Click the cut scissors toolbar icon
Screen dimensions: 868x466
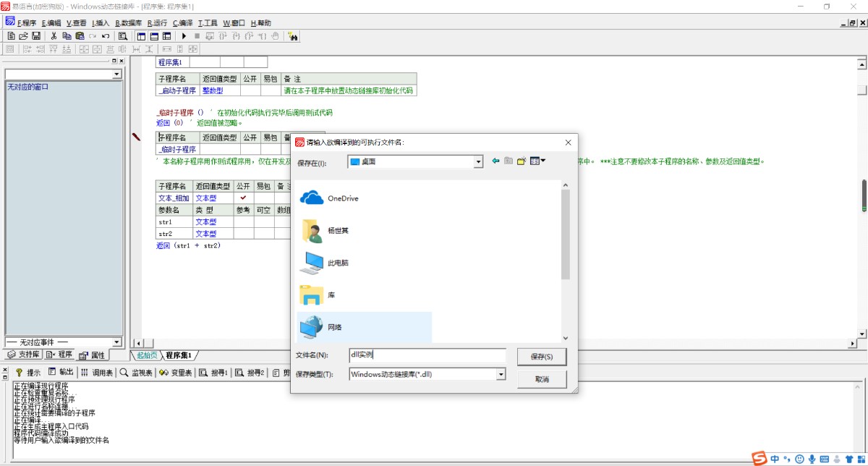pyautogui.click(x=54, y=35)
